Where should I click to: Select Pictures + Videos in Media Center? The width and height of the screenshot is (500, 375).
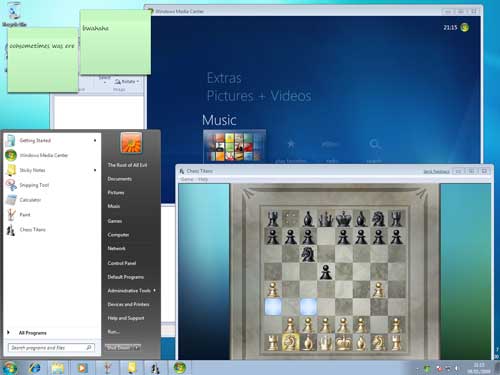[x=259, y=96]
